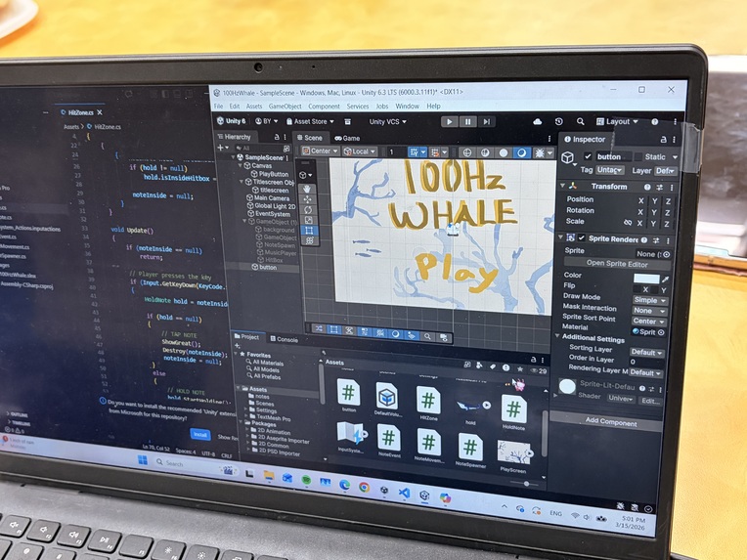Open Transform component presets icon
The width and height of the screenshot is (747, 560).
659,187
